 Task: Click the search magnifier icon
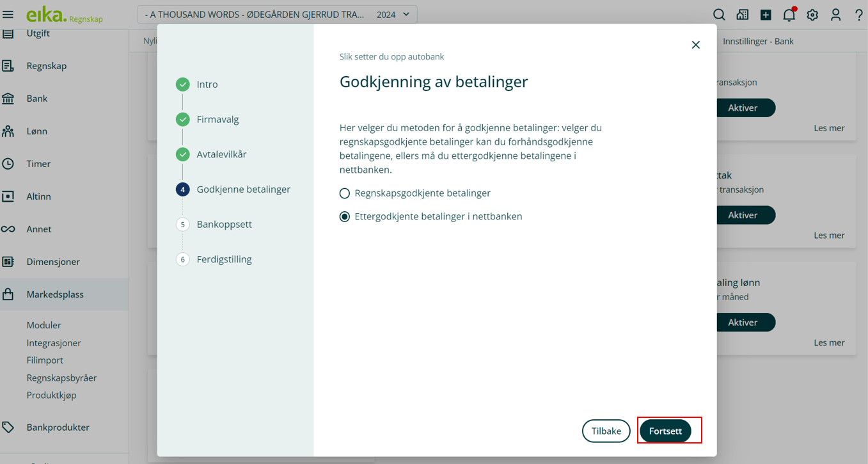tap(719, 15)
